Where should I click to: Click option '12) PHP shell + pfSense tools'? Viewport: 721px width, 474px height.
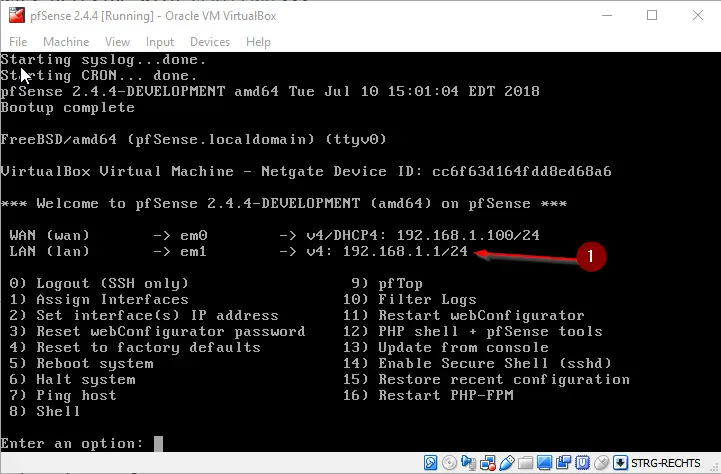[473, 331]
